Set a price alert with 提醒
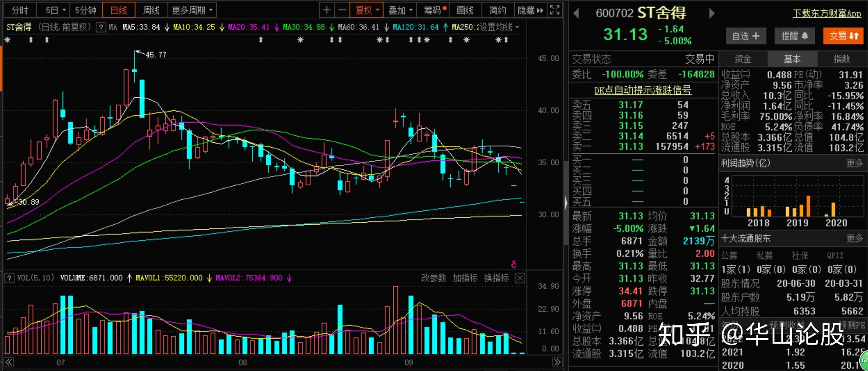The image size is (868, 371). pos(794,36)
